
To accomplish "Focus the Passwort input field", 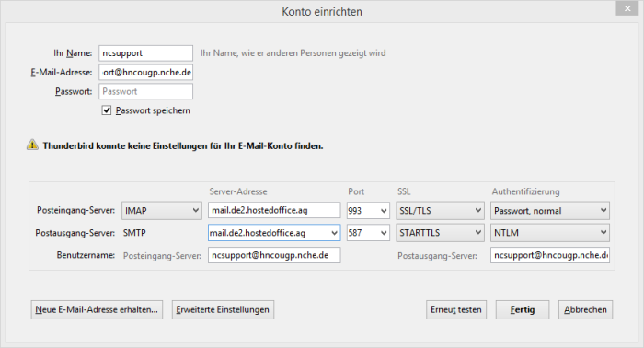I will (x=145, y=91).
